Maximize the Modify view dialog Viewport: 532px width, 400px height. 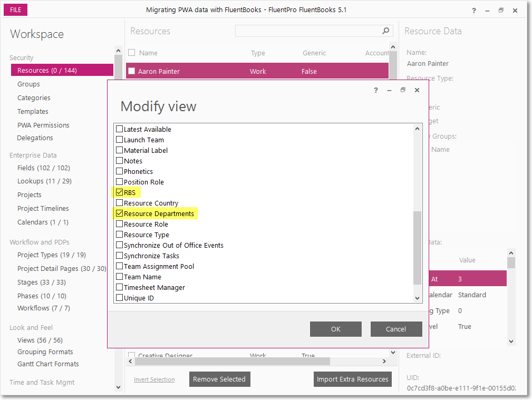pyautogui.click(x=403, y=90)
